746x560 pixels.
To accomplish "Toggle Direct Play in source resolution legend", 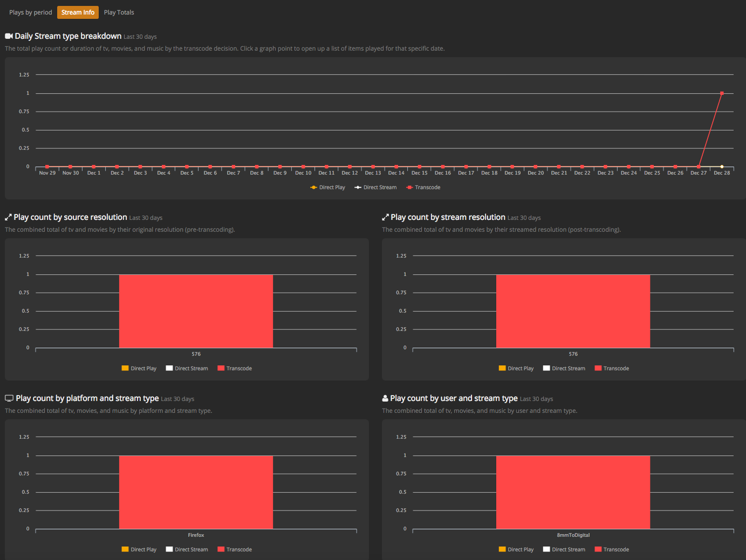I will (139, 369).
